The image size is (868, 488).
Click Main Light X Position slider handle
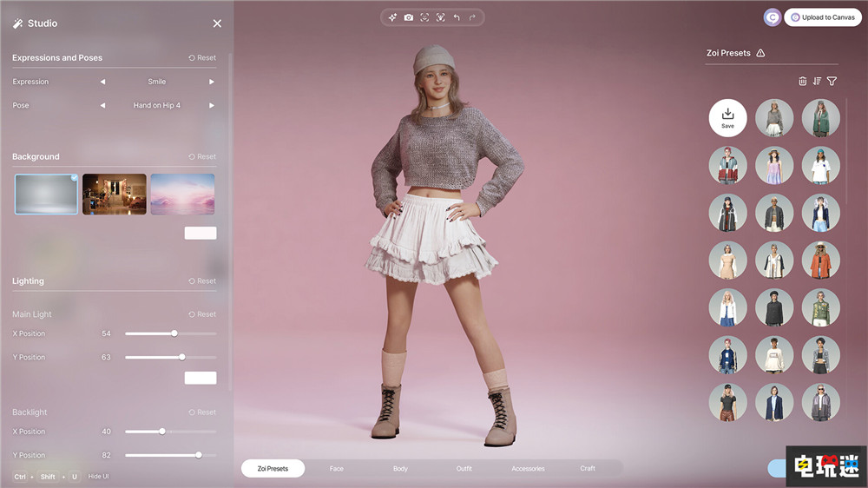click(x=174, y=333)
